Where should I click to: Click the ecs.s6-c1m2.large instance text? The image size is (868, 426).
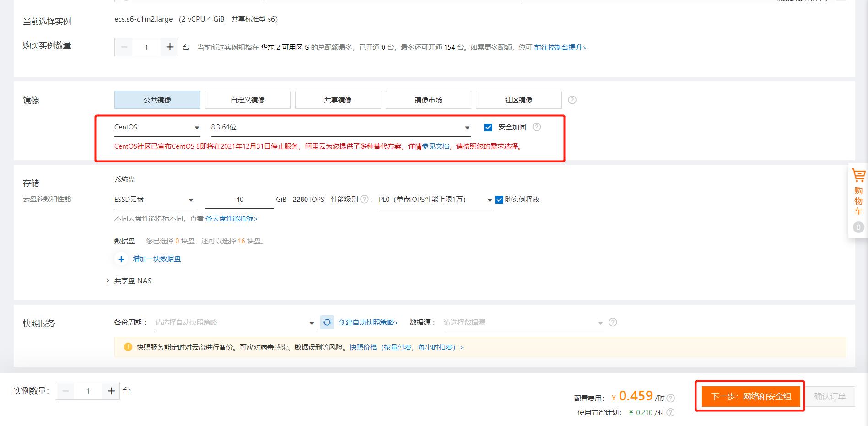[x=143, y=19]
